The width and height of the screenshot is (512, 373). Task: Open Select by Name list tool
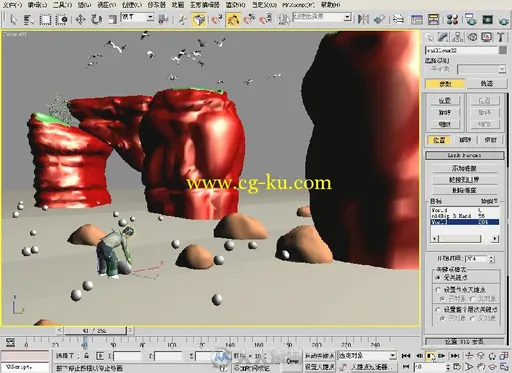click(x=29, y=19)
